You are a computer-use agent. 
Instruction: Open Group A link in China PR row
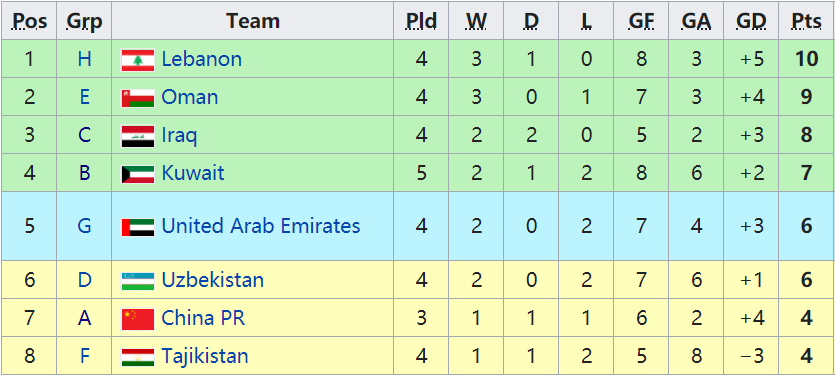(x=84, y=318)
